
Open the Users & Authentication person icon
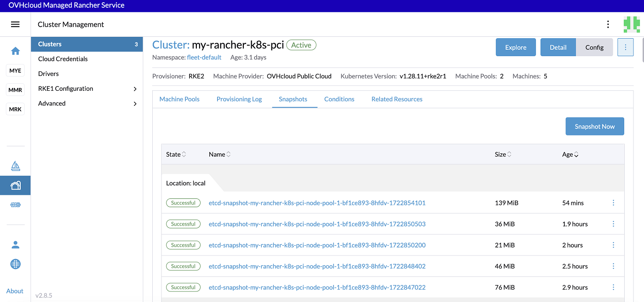coord(15,244)
